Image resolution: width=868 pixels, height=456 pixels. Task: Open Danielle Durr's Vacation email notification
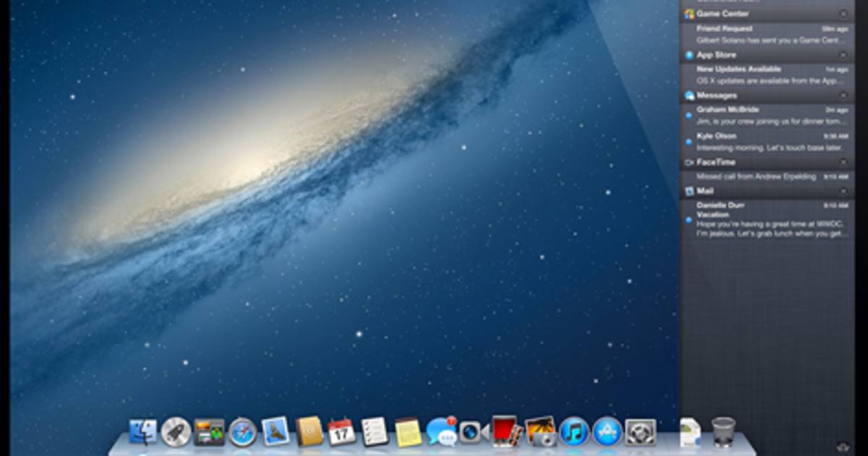click(767, 219)
